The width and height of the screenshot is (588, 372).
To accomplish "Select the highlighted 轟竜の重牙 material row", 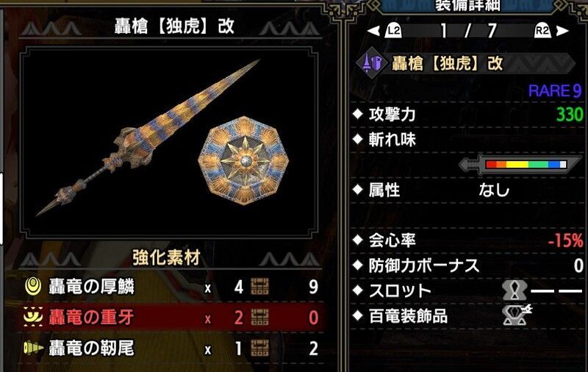I will [x=171, y=318].
